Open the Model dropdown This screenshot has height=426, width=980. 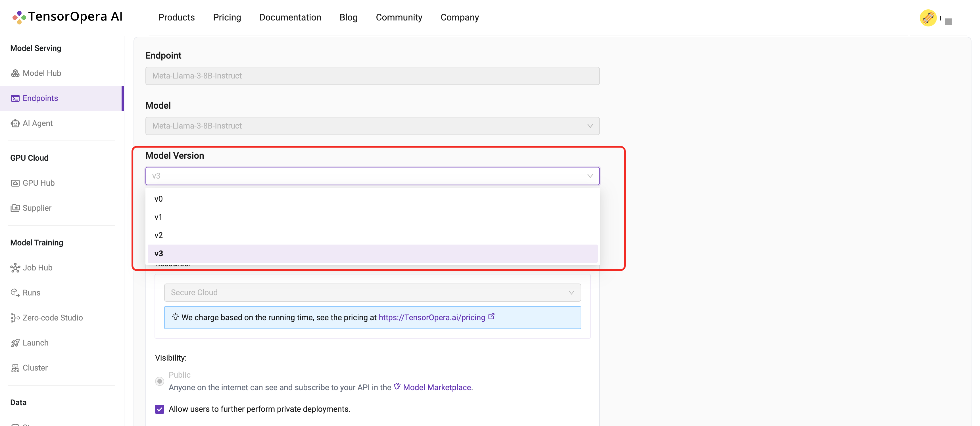pyautogui.click(x=372, y=126)
